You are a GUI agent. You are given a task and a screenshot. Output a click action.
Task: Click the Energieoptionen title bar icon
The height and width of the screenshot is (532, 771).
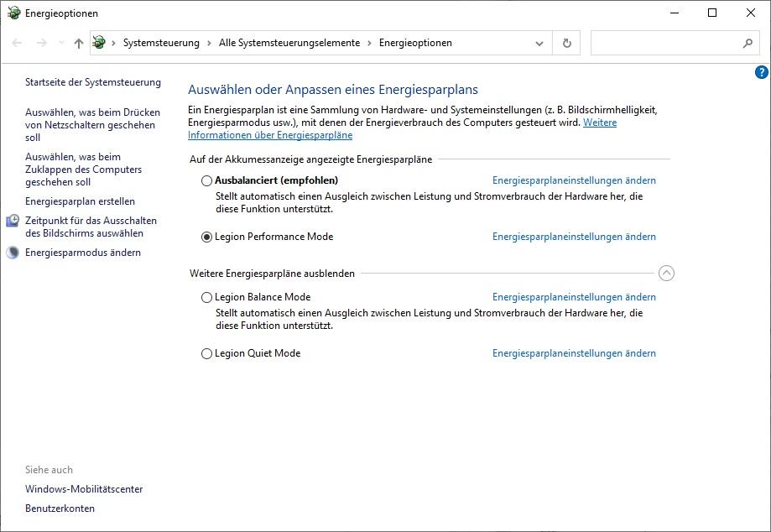[x=13, y=13]
